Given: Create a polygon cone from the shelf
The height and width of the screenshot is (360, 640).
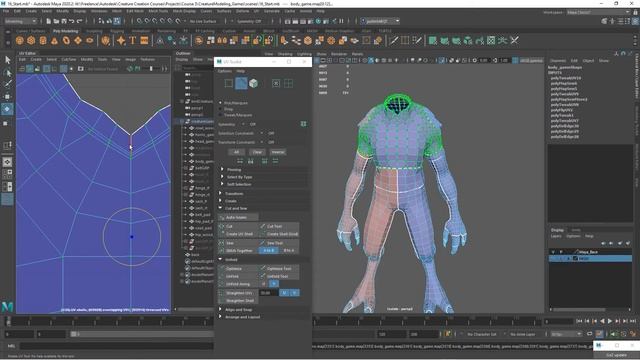Looking at the screenshot, I should [54, 40].
